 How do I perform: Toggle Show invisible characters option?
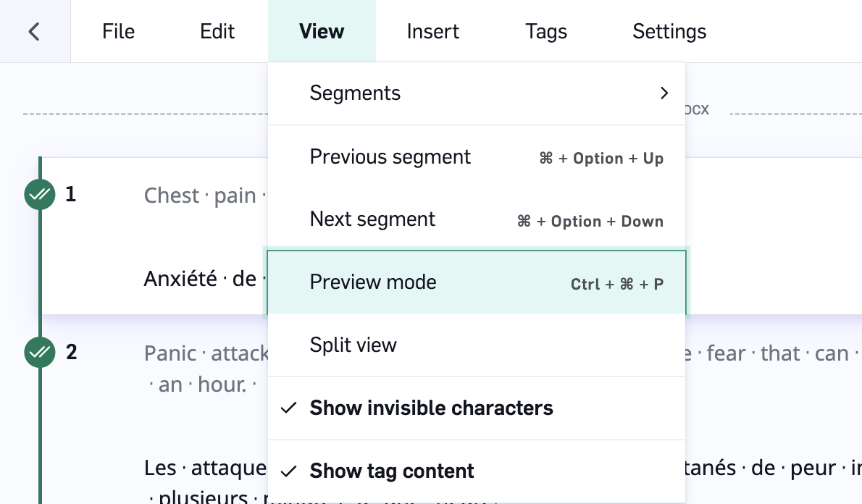point(477,408)
